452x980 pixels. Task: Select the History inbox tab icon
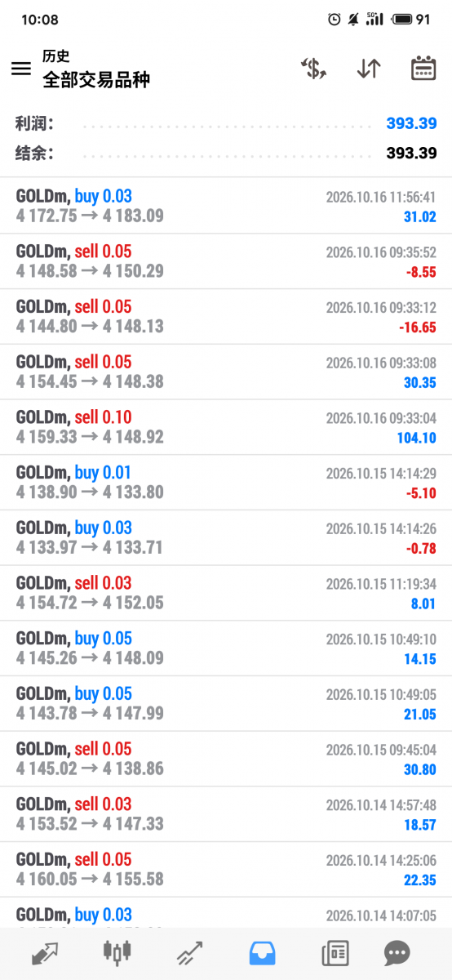[x=263, y=952]
